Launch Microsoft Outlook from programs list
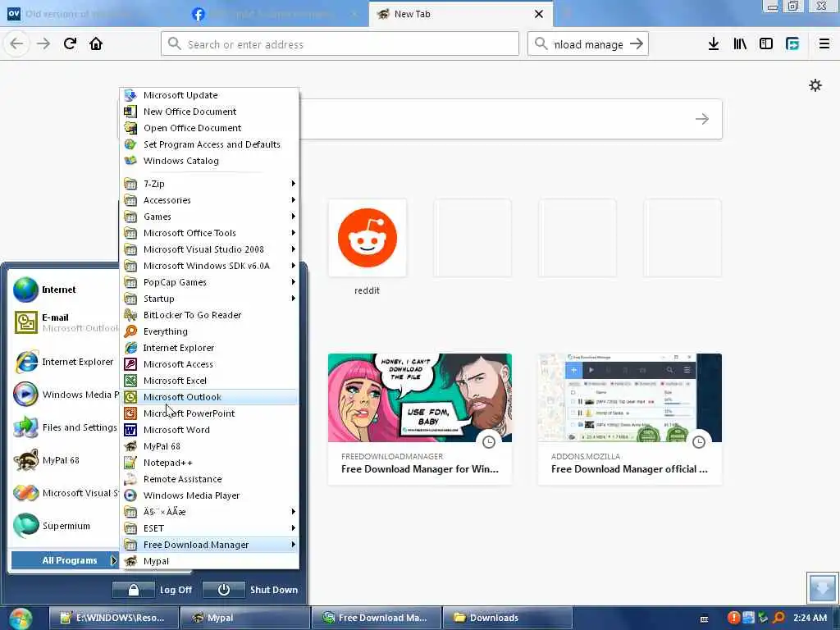 tap(209, 397)
